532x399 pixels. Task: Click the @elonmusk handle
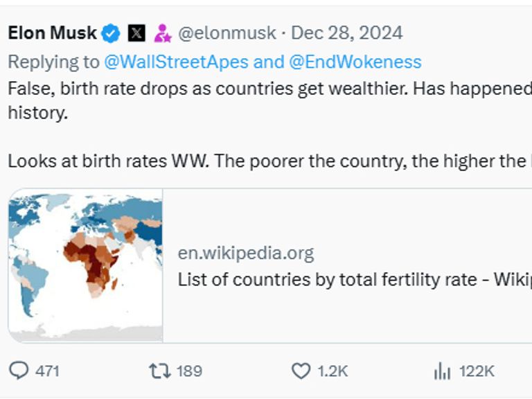pos(227,33)
